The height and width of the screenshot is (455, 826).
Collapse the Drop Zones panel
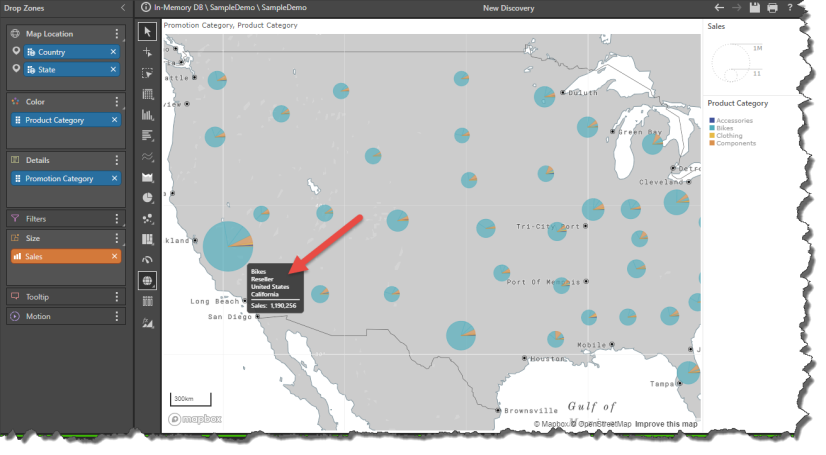pos(122,8)
